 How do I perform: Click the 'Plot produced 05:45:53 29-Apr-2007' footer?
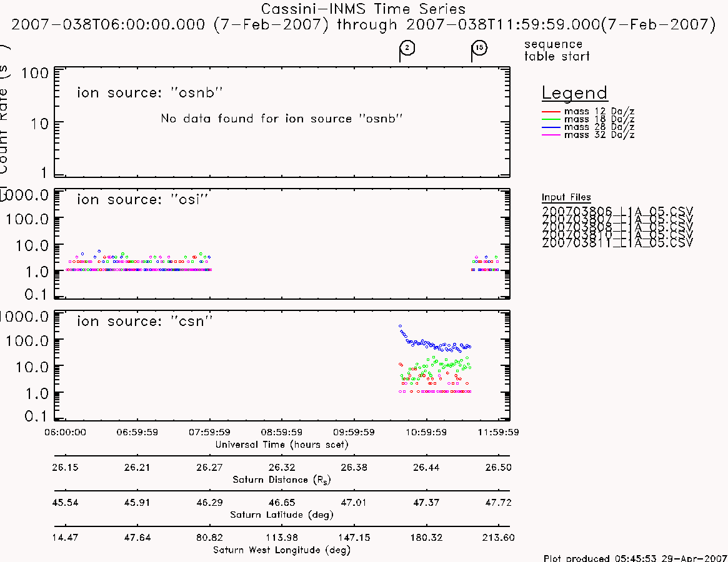pyautogui.click(x=635, y=558)
